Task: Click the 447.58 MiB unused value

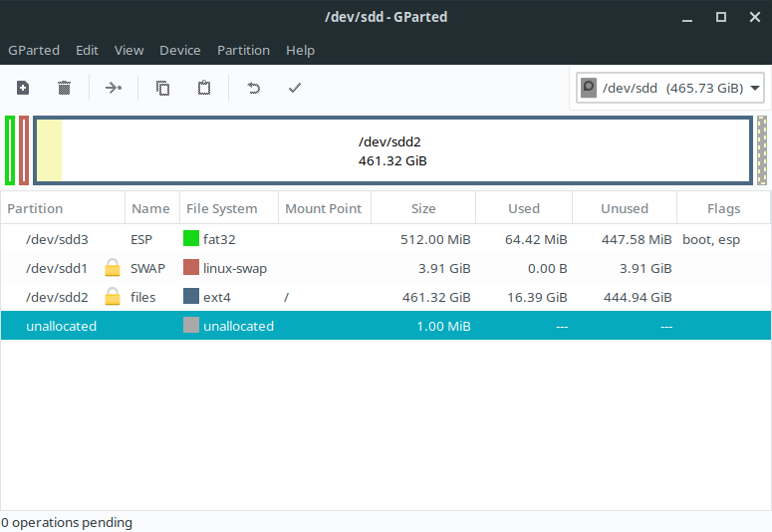Action: point(637,239)
